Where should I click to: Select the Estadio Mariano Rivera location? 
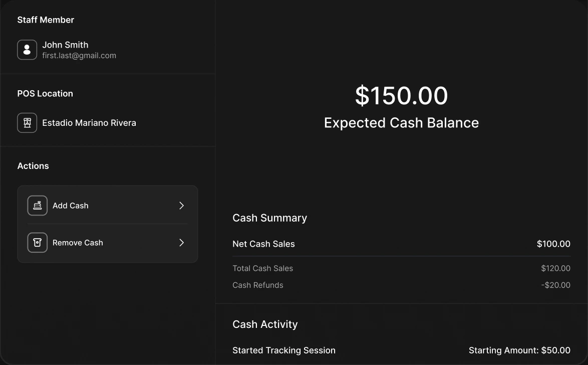click(89, 123)
